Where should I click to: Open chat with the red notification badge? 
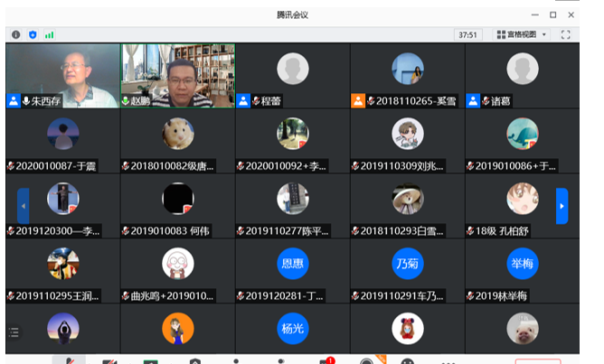coord(326,360)
